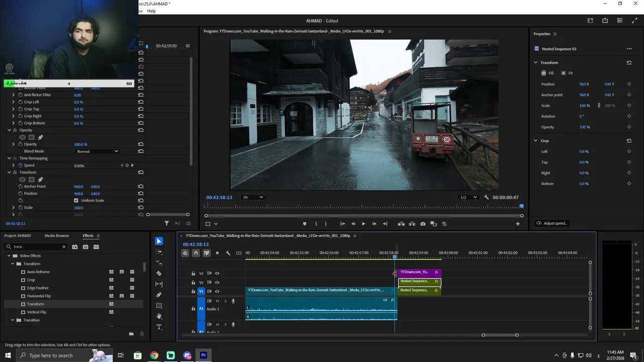The height and width of the screenshot is (362, 644).
Task: Hide the V3 track output
Action: (217, 274)
